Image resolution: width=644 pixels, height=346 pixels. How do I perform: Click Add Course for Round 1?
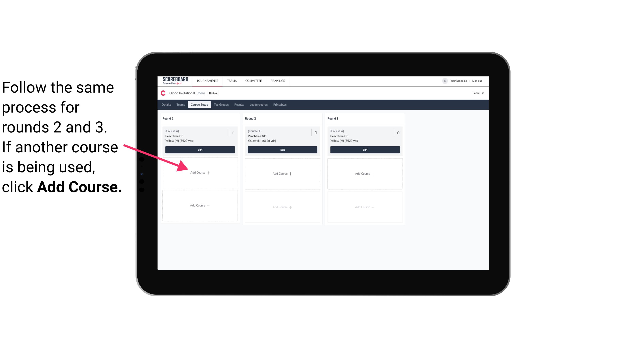[200, 173]
